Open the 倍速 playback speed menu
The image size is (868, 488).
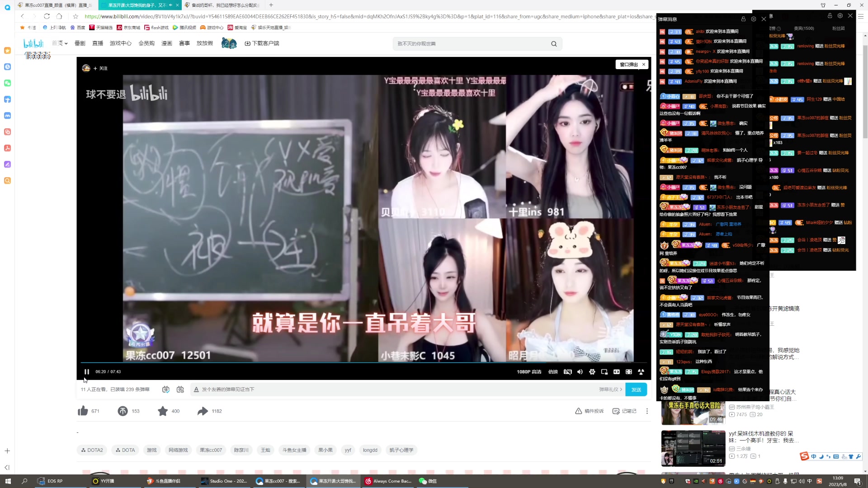click(x=553, y=372)
